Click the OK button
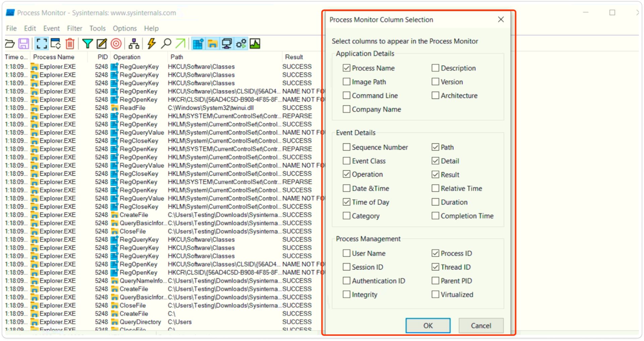 click(428, 325)
